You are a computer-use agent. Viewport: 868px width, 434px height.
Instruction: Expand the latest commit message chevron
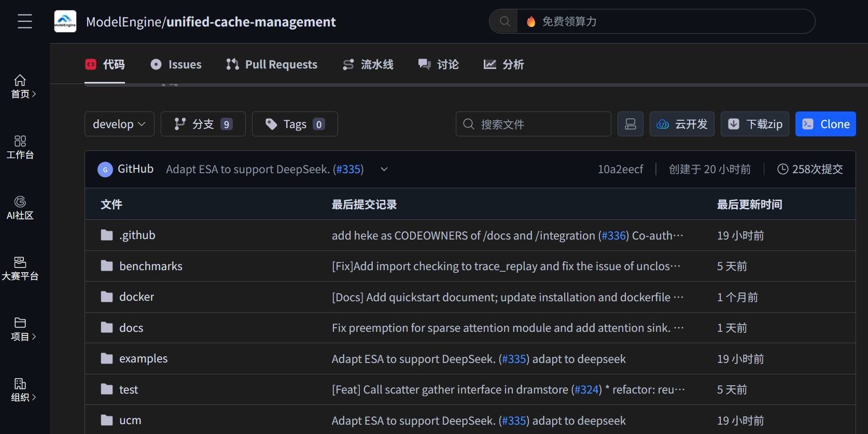point(384,169)
